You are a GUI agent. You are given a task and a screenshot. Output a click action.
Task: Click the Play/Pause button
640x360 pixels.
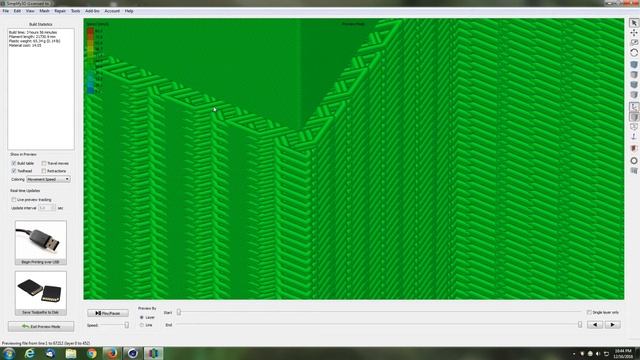pyautogui.click(x=108, y=313)
